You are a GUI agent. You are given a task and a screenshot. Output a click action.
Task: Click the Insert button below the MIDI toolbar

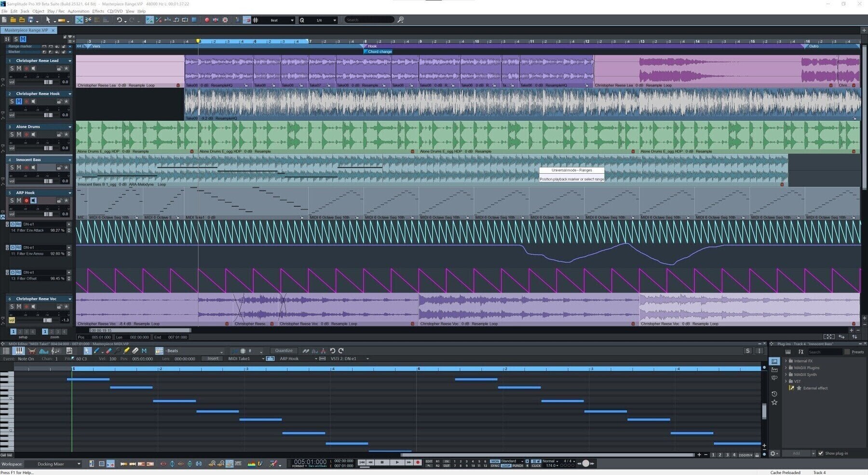[x=212, y=359]
